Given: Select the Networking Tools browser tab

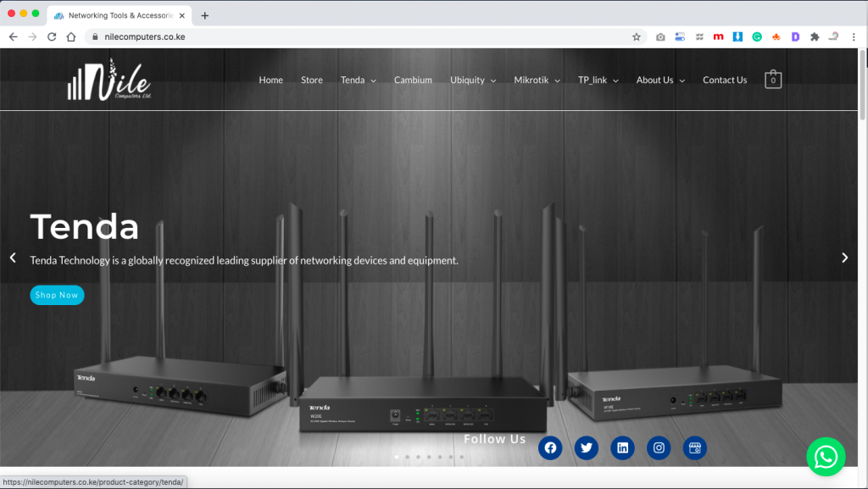Looking at the screenshot, I should pyautogui.click(x=120, y=15).
